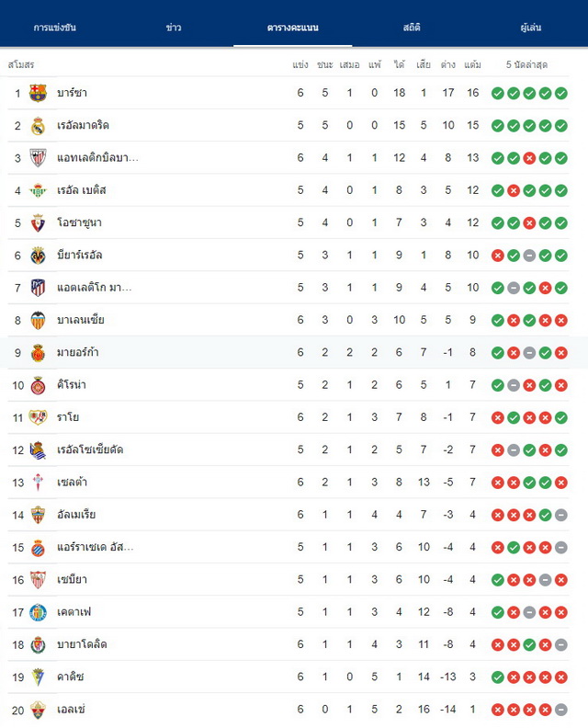This screenshot has width=588, height=728.
Task: Open the มายอร์ก้า team link
Action: point(77,352)
